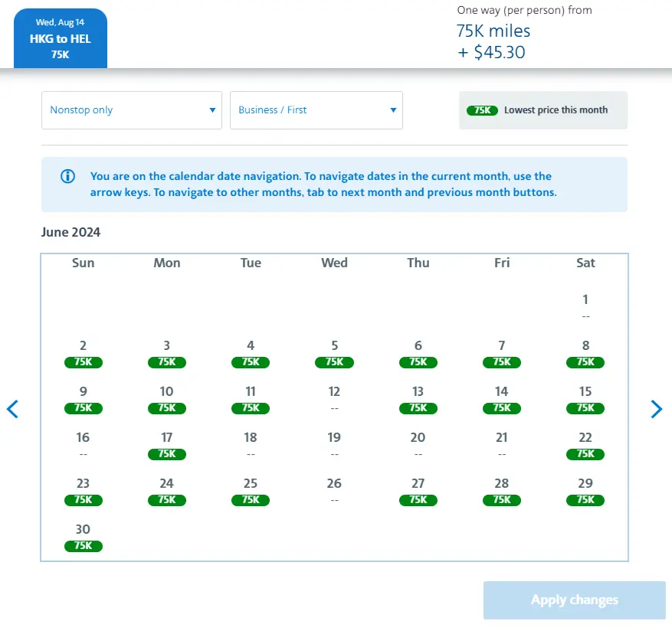Viewport: 672px width, 631px height.
Task: Select June 11 on the calendar
Action: click(251, 399)
